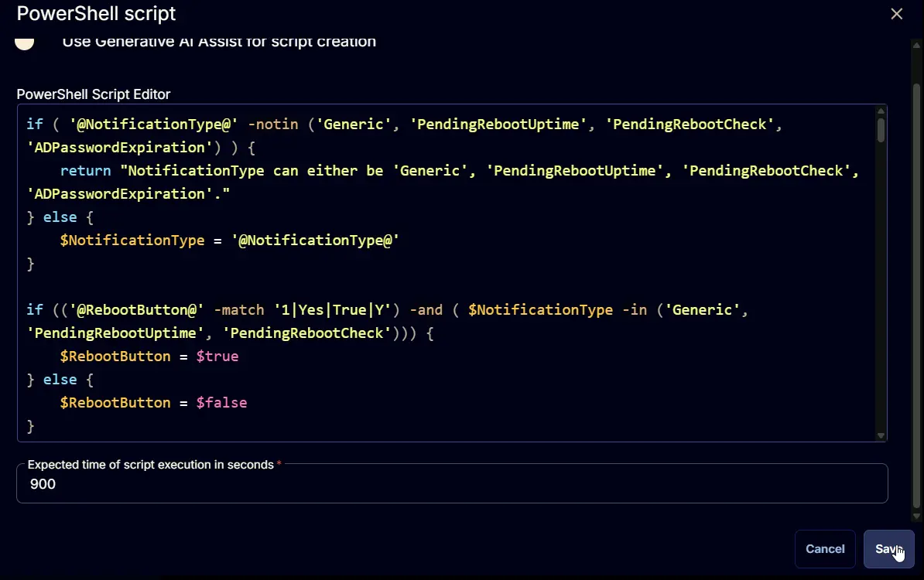Click the 'PowerShell script' dialog title
The image size is (924, 580).
pos(96,14)
